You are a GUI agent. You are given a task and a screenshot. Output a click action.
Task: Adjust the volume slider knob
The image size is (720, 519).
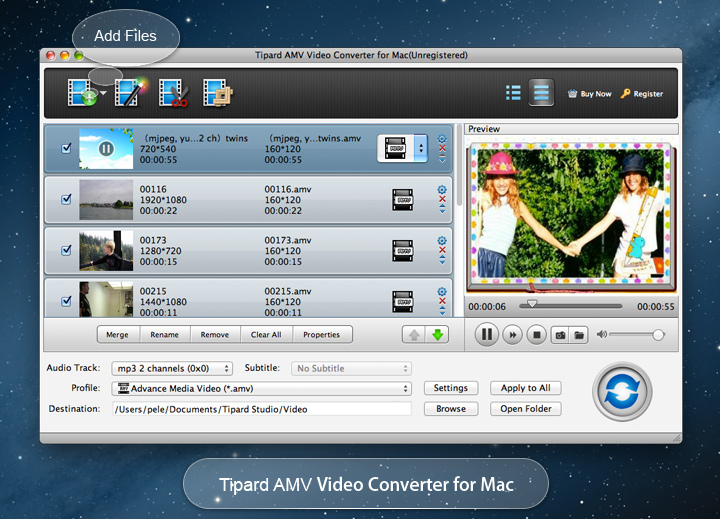pyautogui.click(x=658, y=335)
